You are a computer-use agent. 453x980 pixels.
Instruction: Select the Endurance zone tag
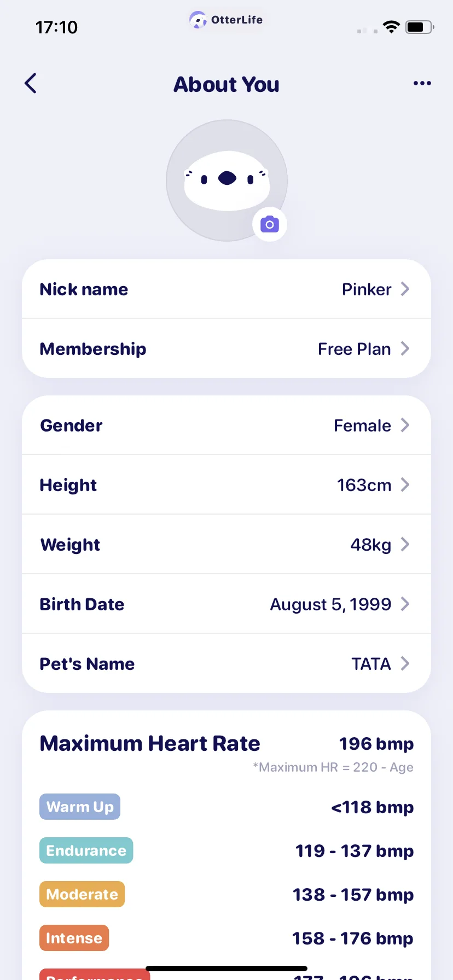point(86,850)
